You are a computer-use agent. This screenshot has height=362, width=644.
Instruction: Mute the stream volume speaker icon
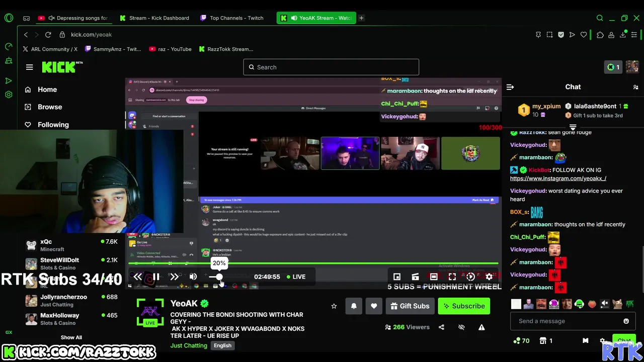193,277
